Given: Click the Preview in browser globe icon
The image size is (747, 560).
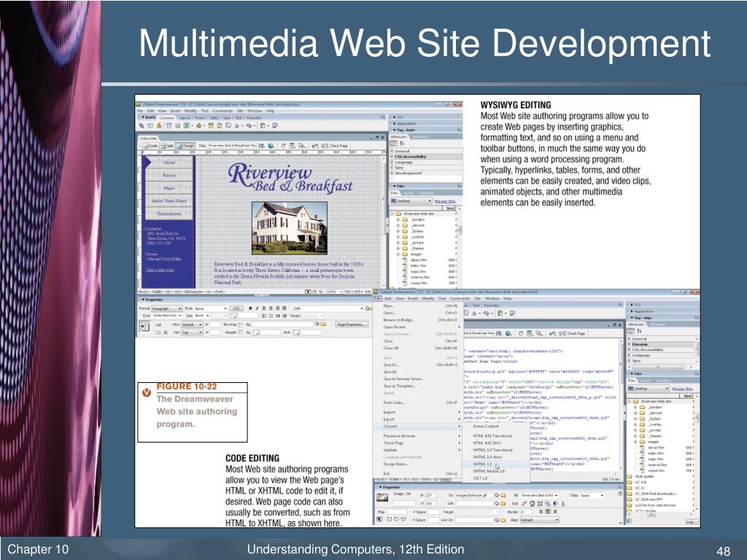Looking at the screenshot, I should pos(271,146).
